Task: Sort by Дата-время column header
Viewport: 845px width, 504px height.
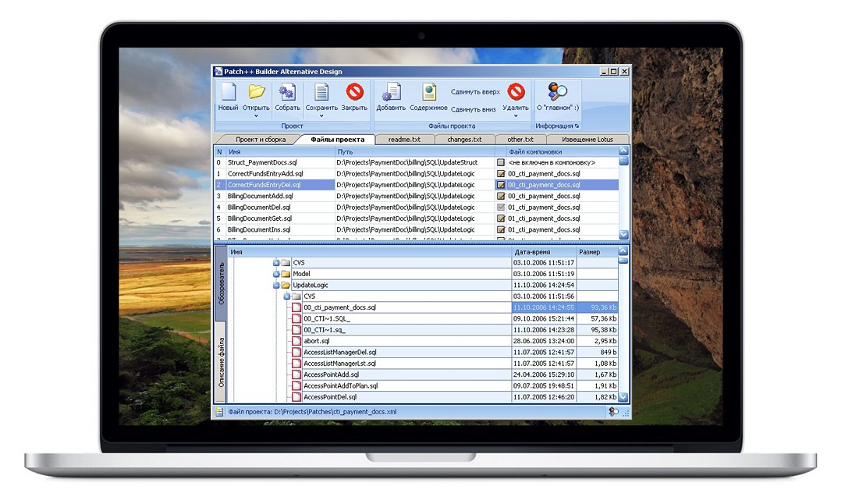Action: pyautogui.click(x=543, y=252)
